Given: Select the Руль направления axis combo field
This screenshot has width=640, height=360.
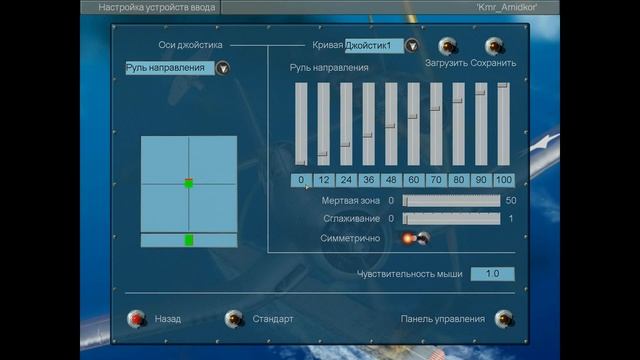Looking at the screenshot, I should pyautogui.click(x=170, y=68).
